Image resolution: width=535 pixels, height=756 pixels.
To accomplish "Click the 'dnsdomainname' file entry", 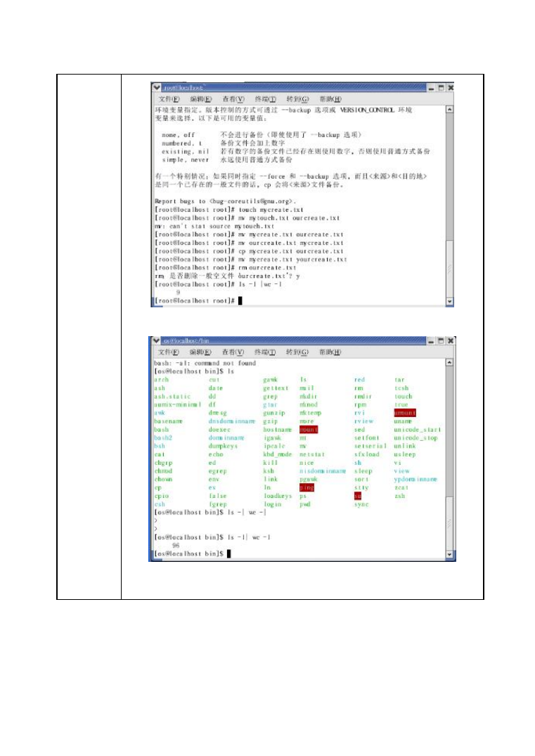I will 232,421.
